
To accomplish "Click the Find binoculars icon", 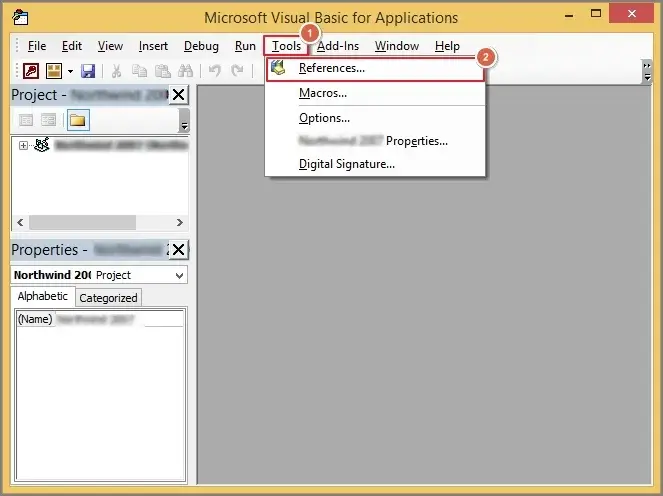I will pyautogui.click(x=185, y=71).
